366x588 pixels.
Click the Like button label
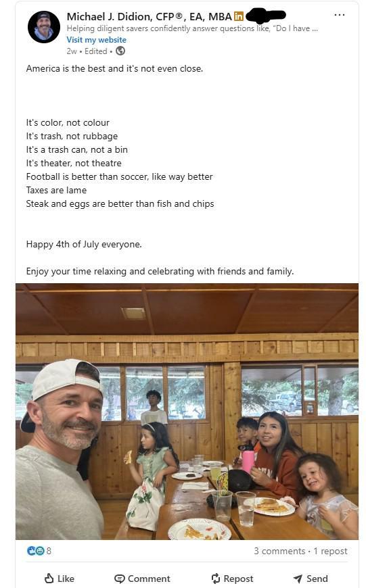coord(66,579)
